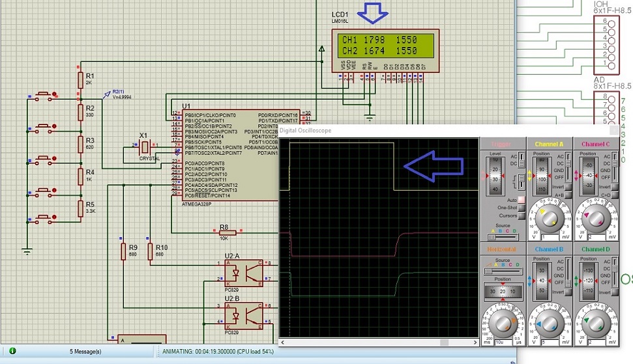Click the Trigger Level thumbwheel
Image resolution: width=633 pixels, height=364 pixels.
495,175
